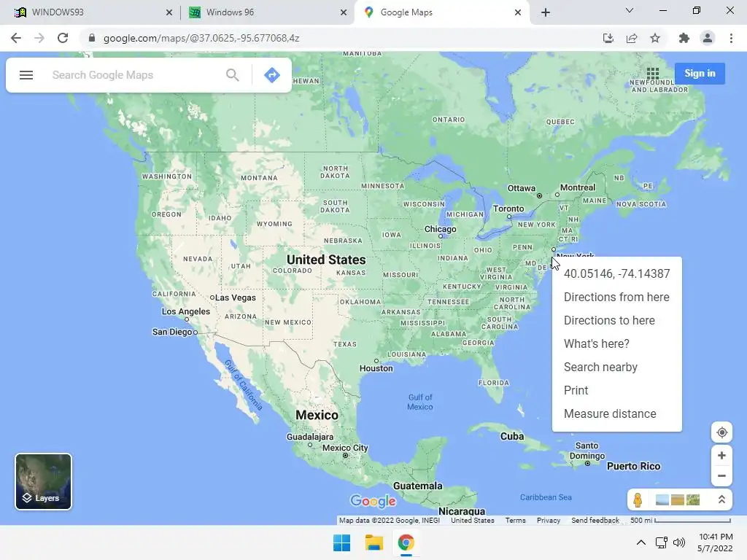Click the Chrome taskbar icon
Image resolution: width=747 pixels, height=560 pixels.
tap(406, 542)
